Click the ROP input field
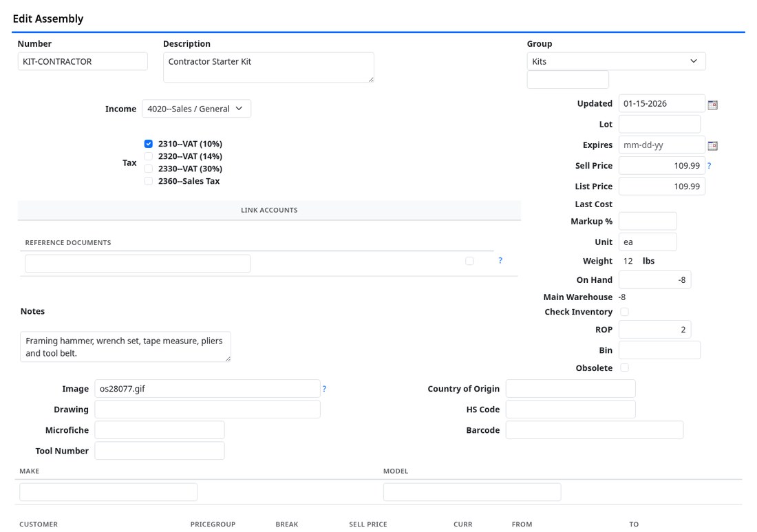This screenshot has width=757, height=532. 654,330
